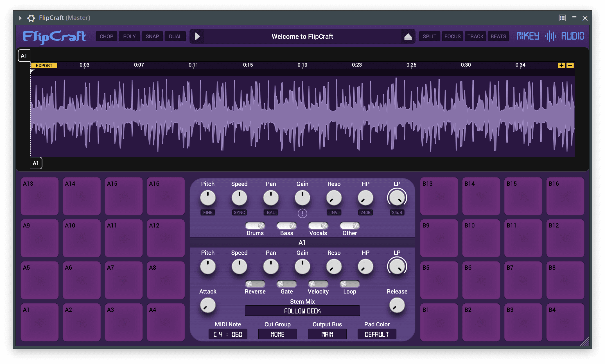Click the Release knob

point(397,306)
